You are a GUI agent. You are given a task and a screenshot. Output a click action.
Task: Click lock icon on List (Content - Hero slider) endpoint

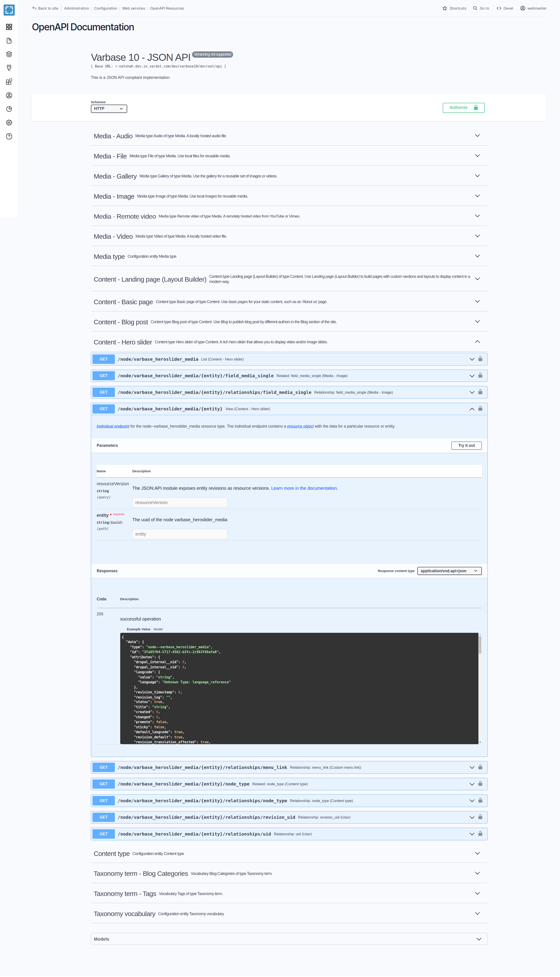(480, 359)
